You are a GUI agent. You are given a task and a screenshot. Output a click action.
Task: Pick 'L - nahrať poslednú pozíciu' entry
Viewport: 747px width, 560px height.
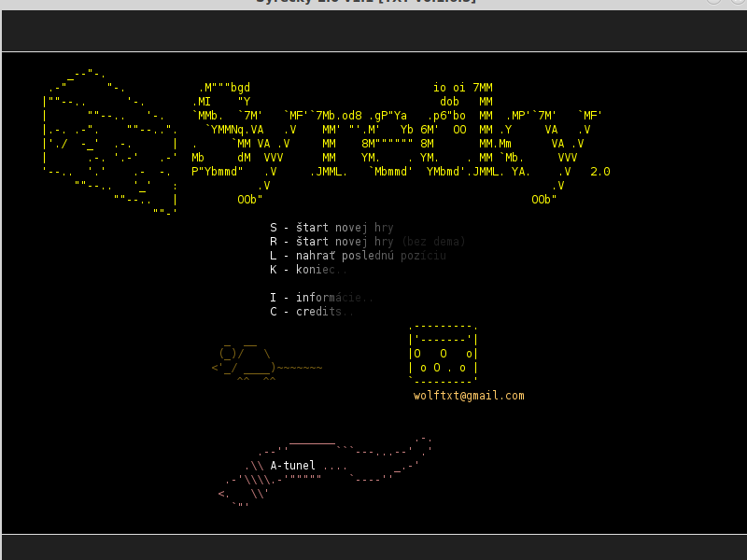coord(358,256)
